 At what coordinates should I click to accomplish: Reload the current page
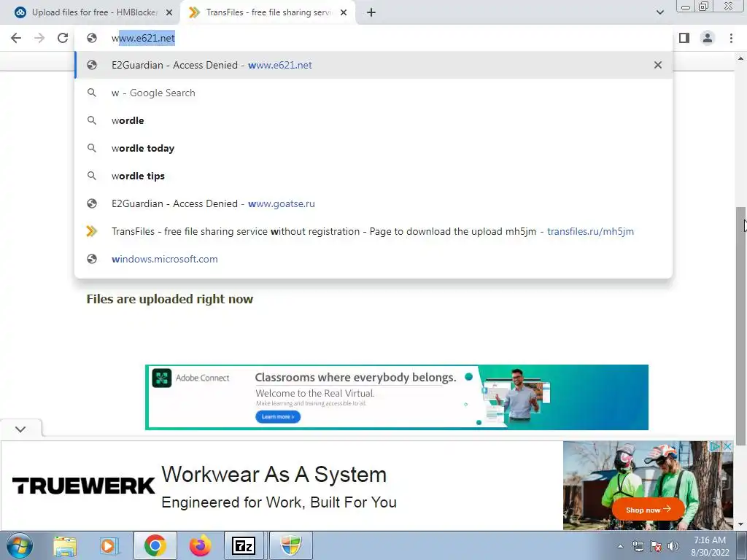tap(63, 38)
